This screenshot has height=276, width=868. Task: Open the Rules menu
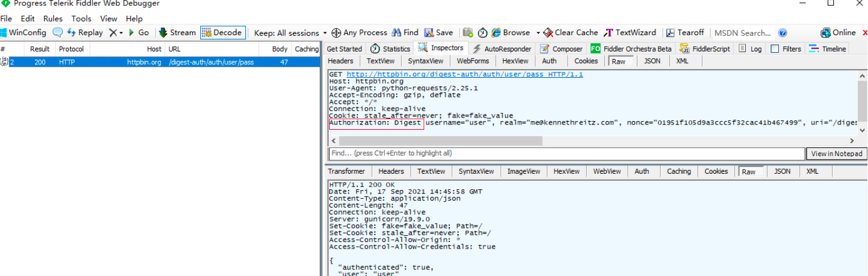point(53,19)
